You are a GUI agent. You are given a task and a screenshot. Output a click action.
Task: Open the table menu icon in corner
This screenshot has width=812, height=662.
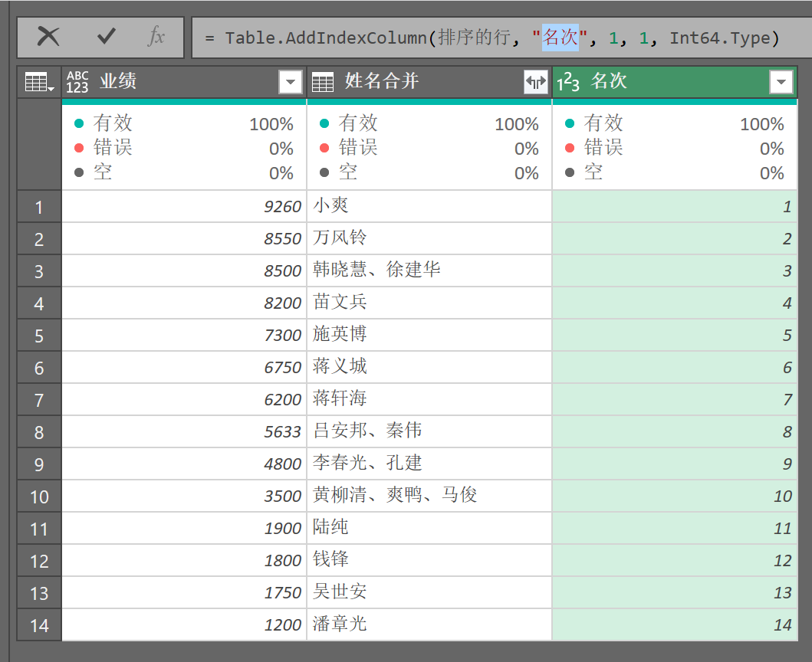(x=39, y=82)
